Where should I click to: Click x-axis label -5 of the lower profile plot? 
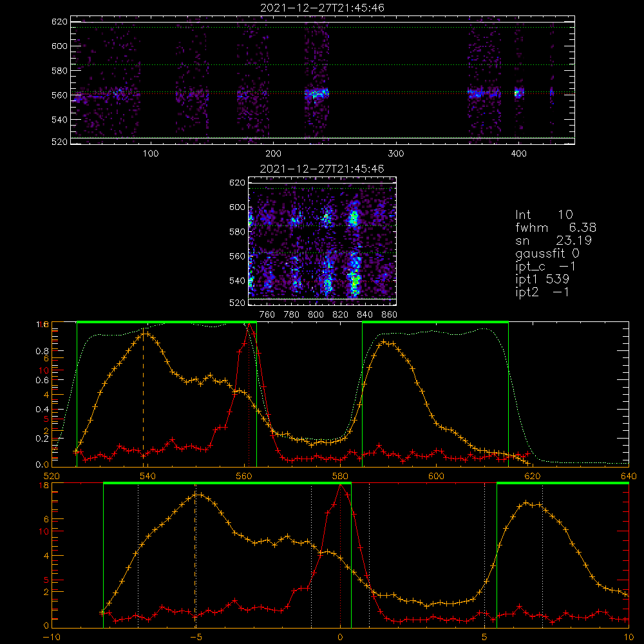(196, 638)
